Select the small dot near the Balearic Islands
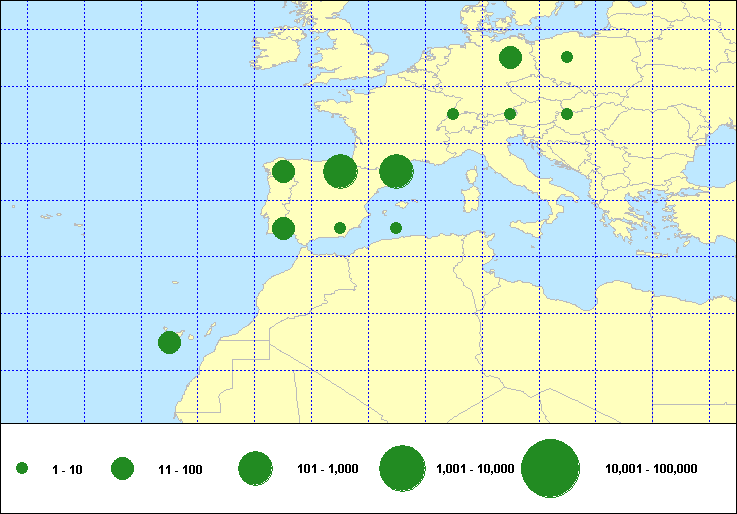The image size is (737, 514). 396,228
